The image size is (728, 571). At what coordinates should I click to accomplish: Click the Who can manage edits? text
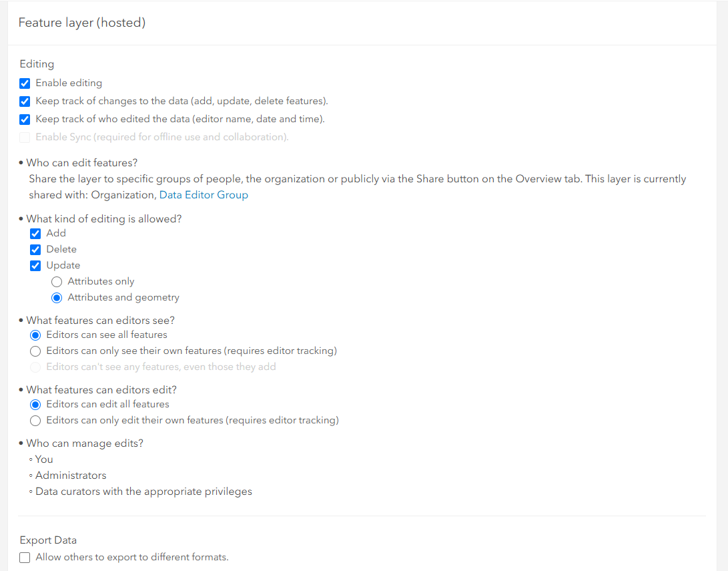tap(85, 443)
